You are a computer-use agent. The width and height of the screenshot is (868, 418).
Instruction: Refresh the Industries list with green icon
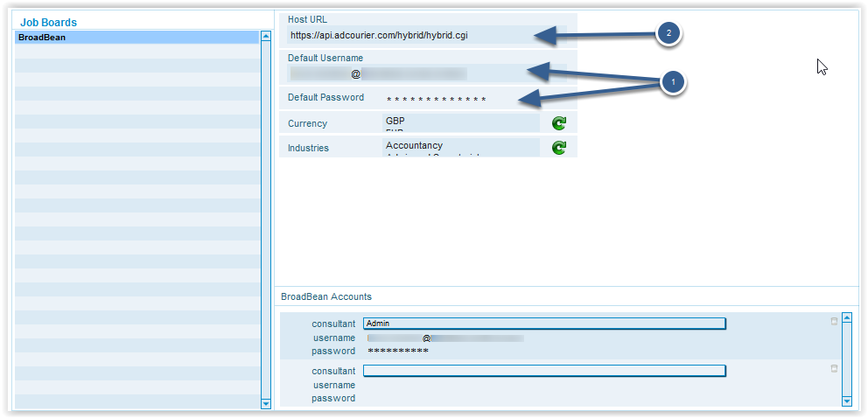tap(559, 148)
